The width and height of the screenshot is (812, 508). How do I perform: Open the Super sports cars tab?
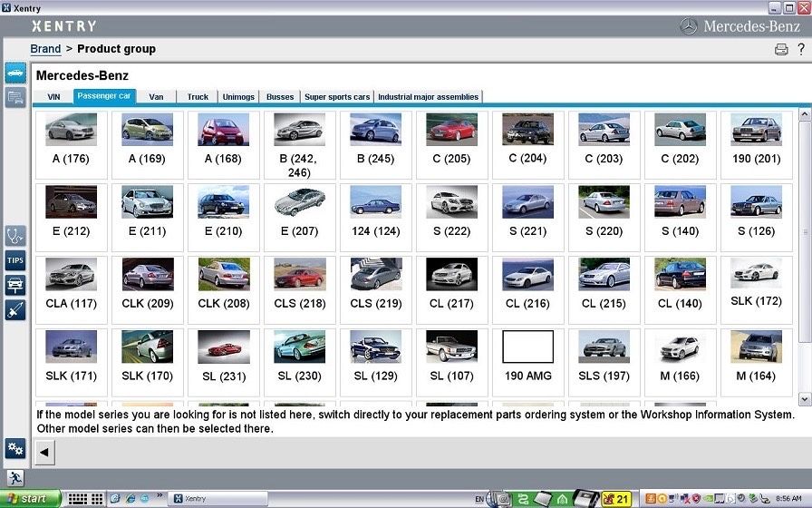(337, 97)
